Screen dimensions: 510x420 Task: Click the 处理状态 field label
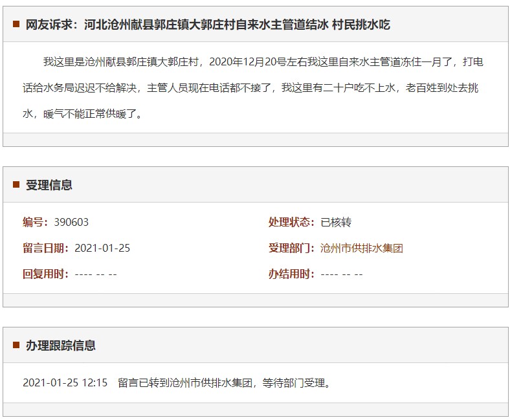pos(292,222)
